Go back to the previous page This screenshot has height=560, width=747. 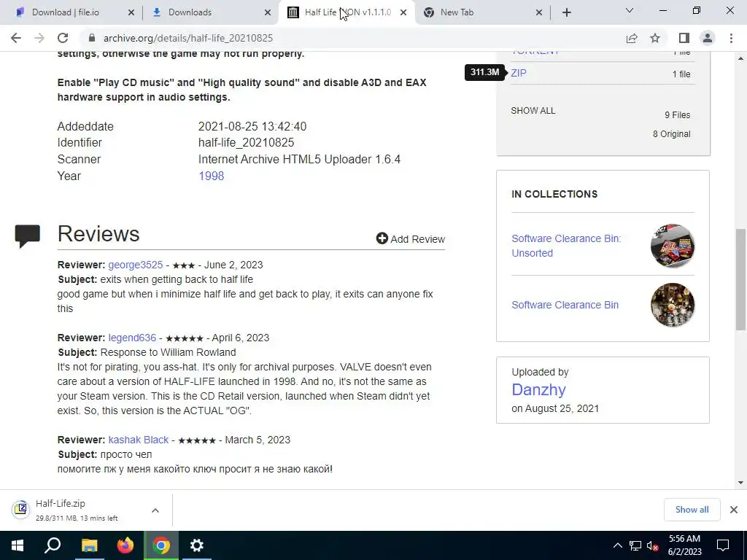click(16, 38)
